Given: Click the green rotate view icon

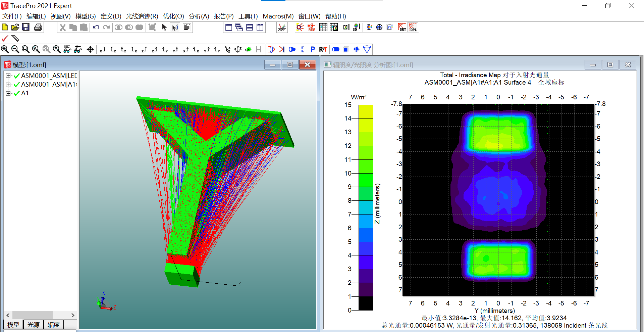Looking at the screenshot, I should [x=248, y=49].
